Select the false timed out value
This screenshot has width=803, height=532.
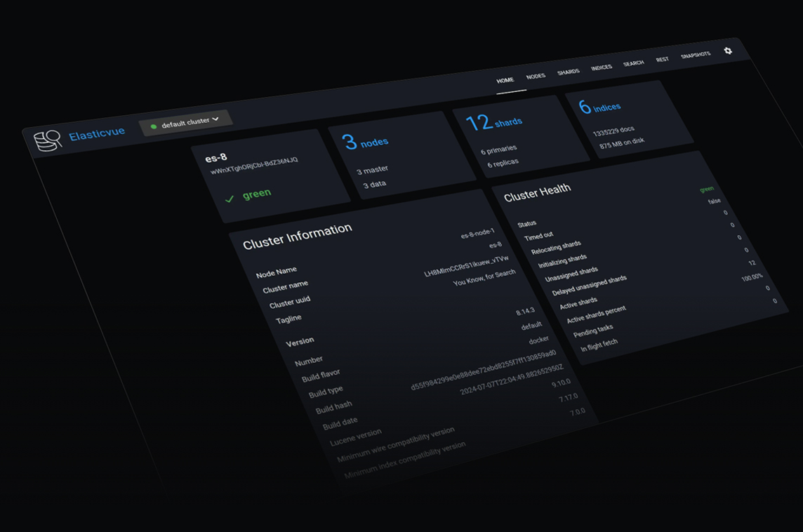coord(715,201)
